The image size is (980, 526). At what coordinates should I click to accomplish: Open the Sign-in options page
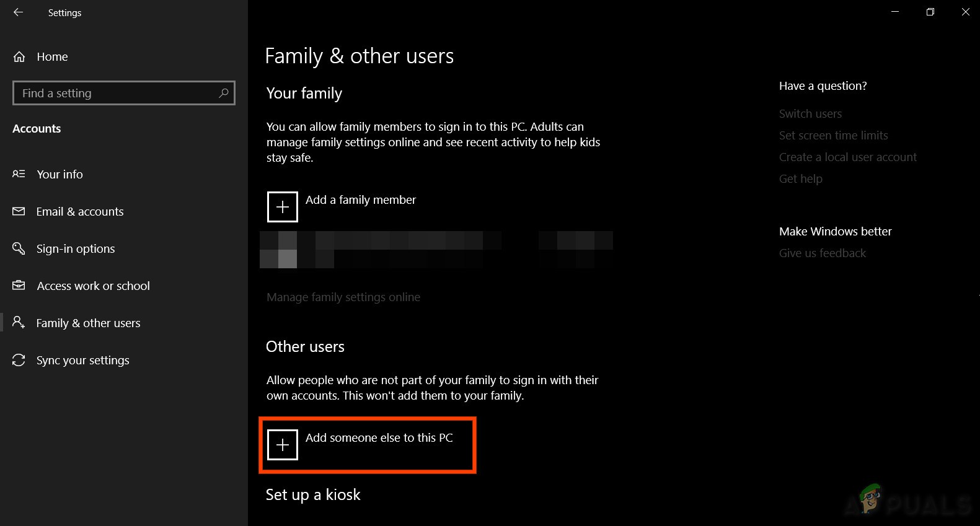76,248
